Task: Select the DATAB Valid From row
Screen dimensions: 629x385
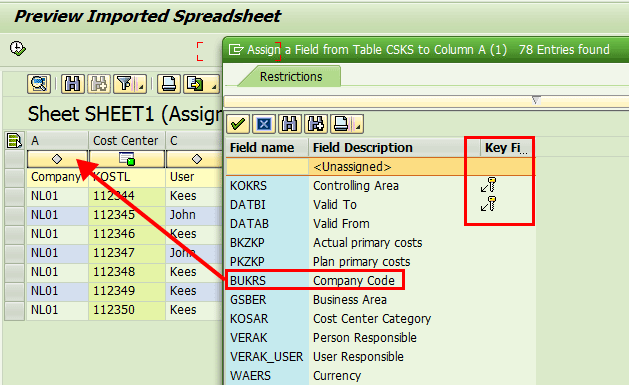Action: (x=380, y=223)
